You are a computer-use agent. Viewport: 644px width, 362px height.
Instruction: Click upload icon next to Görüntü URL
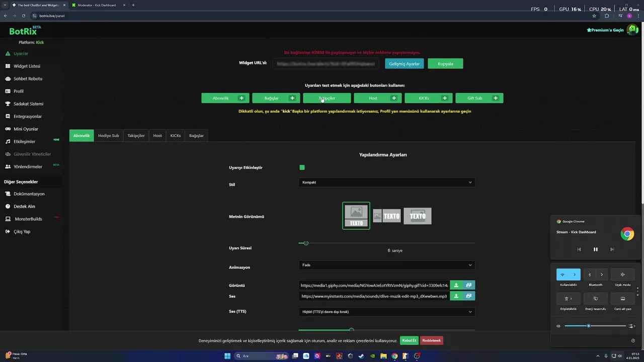[x=456, y=285]
